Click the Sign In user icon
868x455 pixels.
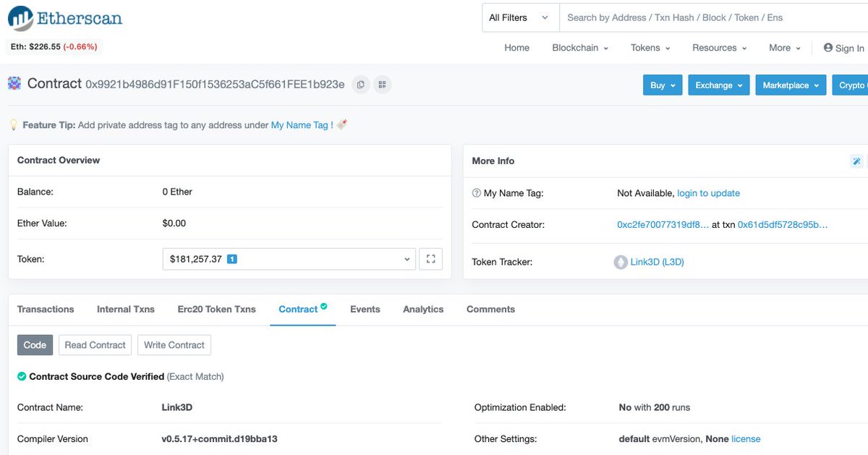(827, 48)
